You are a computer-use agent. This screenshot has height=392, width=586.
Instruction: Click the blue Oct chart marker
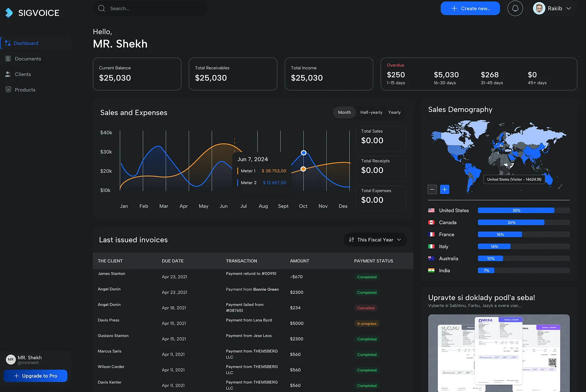tap(303, 153)
